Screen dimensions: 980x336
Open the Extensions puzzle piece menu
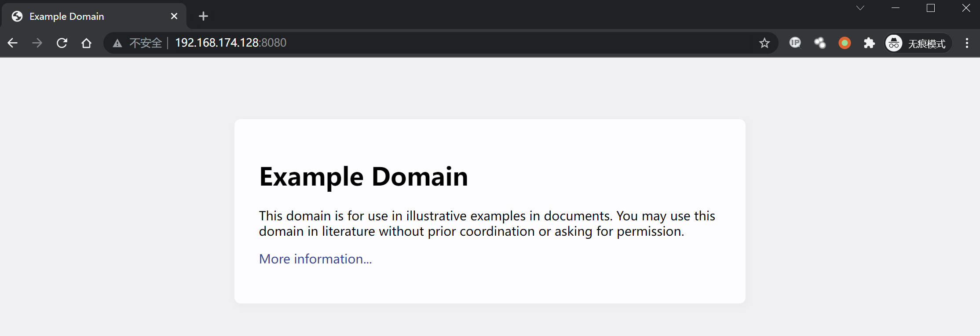[869, 43]
